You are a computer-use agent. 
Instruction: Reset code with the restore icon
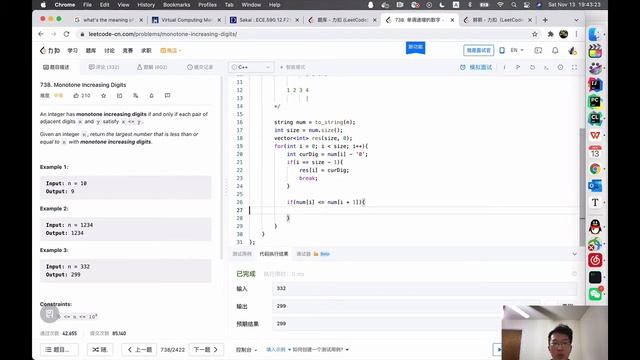click(x=532, y=67)
